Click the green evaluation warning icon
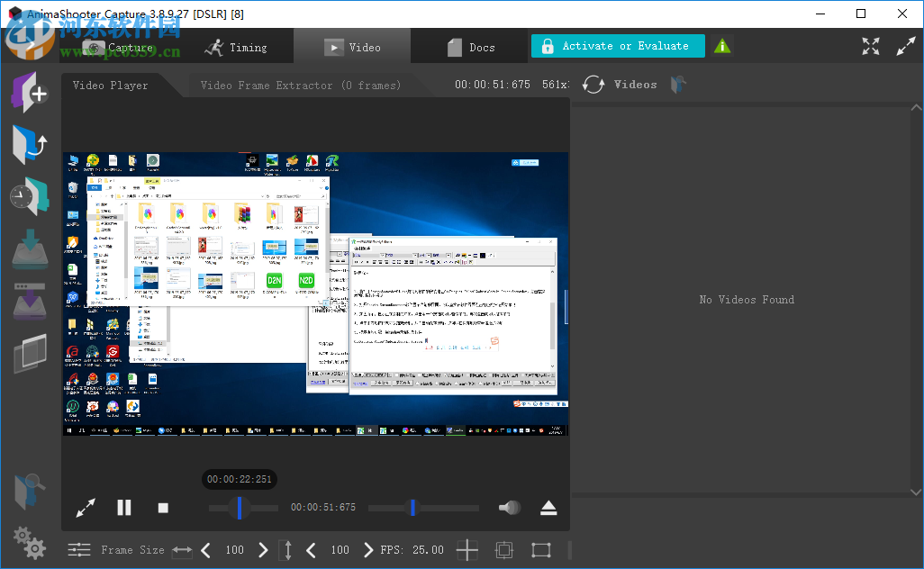Screen dimensions: 924x569 tap(721, 45)
